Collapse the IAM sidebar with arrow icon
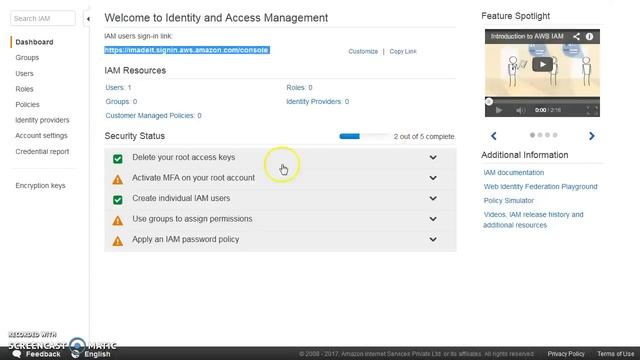The image size is (640, 360). (88, 19)
